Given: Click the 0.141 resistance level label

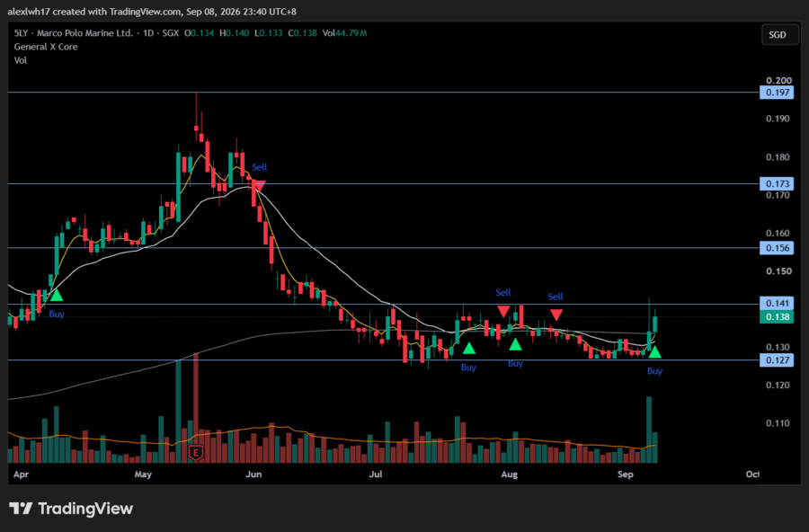Looking at the screenshot, I should pos(777,304).
